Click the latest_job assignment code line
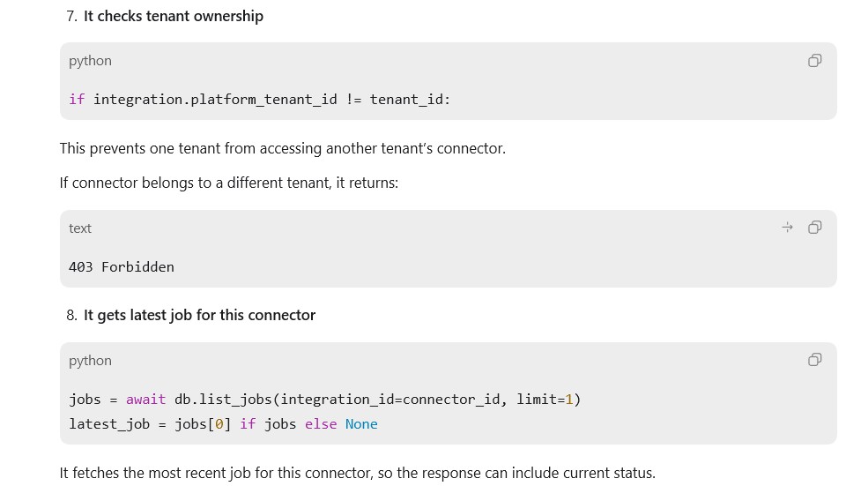 223,424
